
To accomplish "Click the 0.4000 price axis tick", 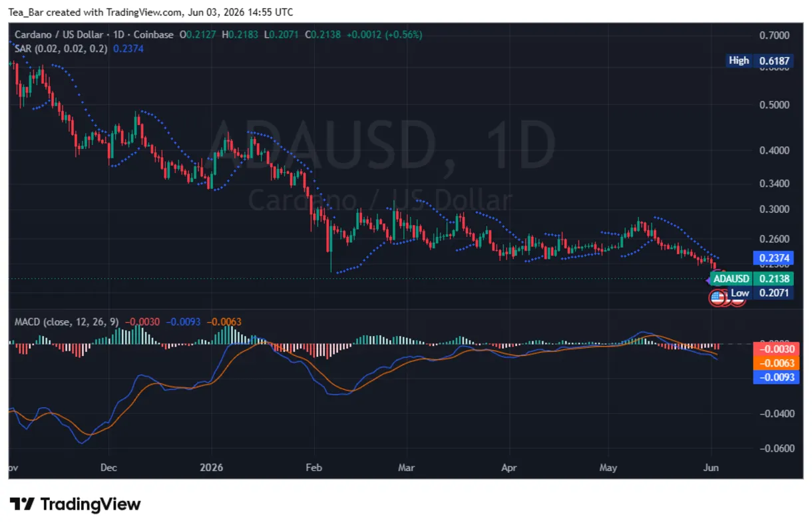I will pyautogui.click(x=774, y=150).
